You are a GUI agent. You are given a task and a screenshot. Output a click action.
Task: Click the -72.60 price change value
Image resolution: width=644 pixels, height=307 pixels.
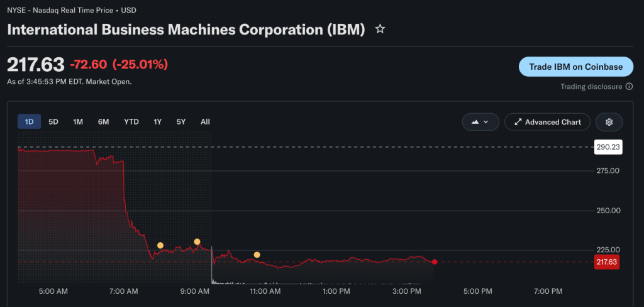[x=88, y=65]
